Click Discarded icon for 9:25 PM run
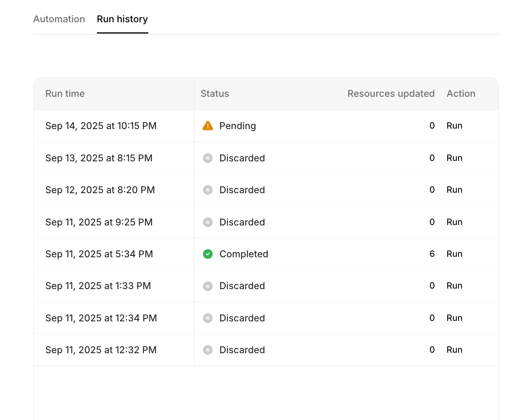The width and height of the screenshot is (525, 420). (x=207, y=222)
